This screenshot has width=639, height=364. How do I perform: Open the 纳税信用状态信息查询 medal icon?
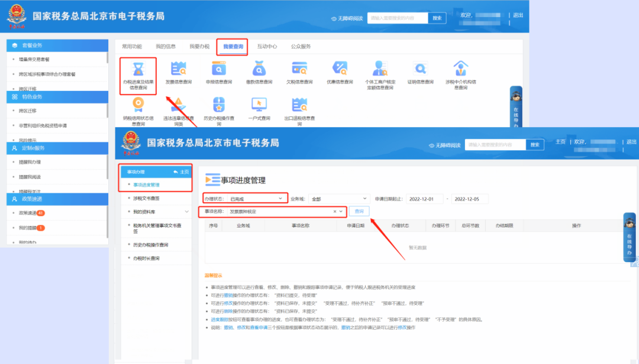click(x=138, y=105)
